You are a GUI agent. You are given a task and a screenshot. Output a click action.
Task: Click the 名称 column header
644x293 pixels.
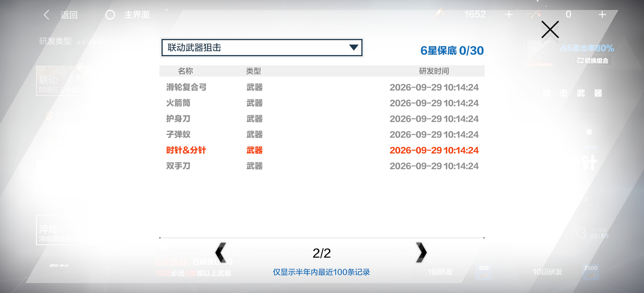[185, 71]
